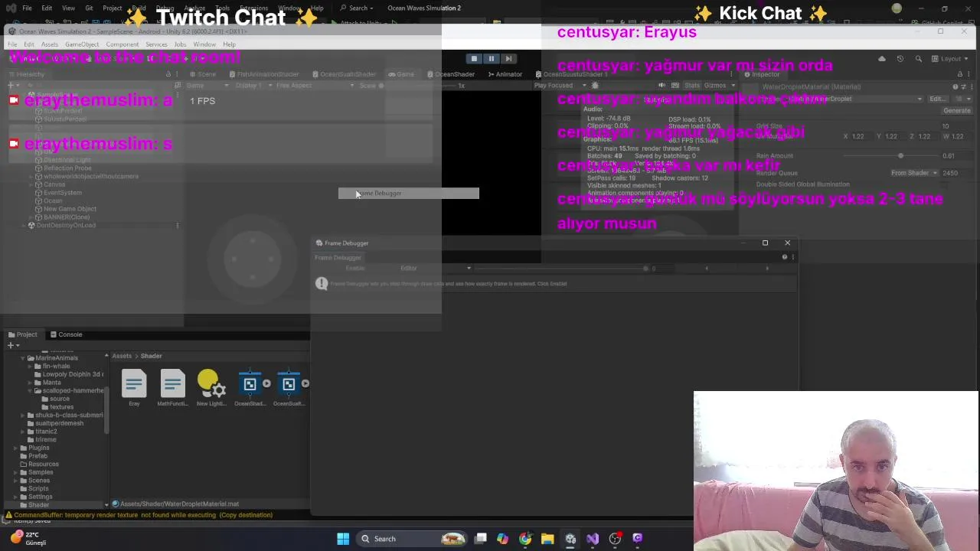980x551 pixels.
Task: Toggle Gizmos in the Game view
Action: point(714,86)
